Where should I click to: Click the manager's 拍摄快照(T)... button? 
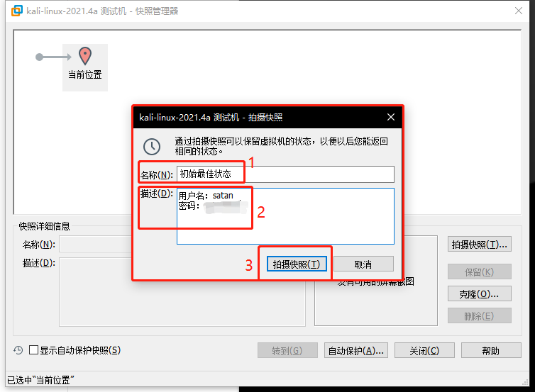click(x=480, y=245)
